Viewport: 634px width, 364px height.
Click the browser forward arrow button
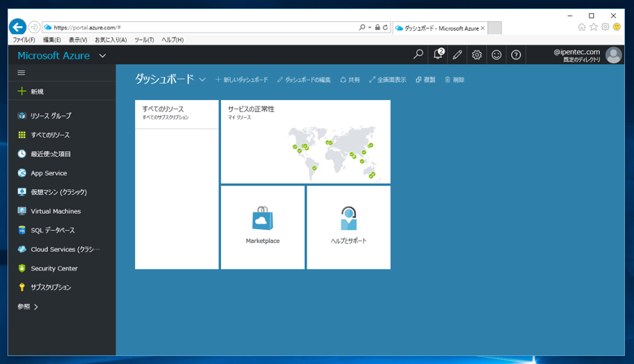tap(34, 27)
